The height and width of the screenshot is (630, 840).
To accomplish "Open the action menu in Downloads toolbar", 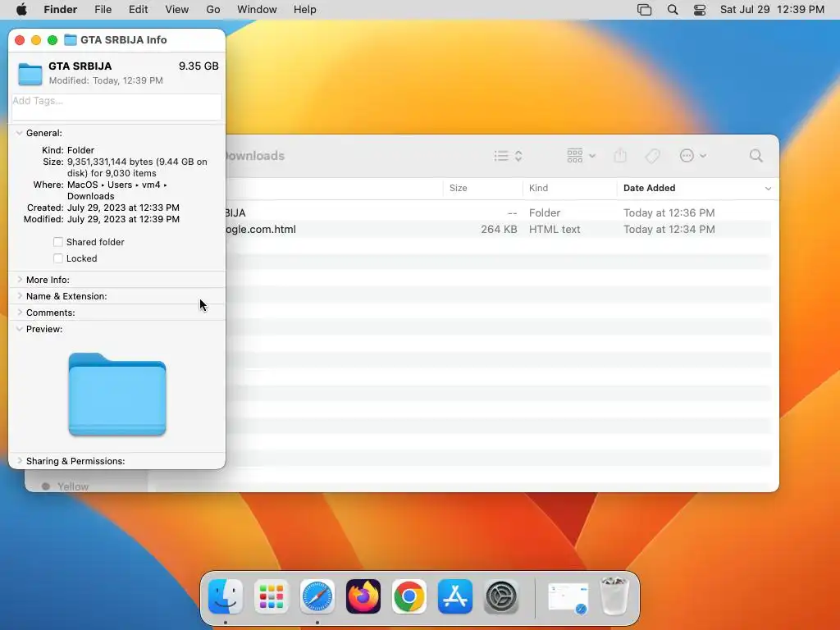I will tap(692, 156).
